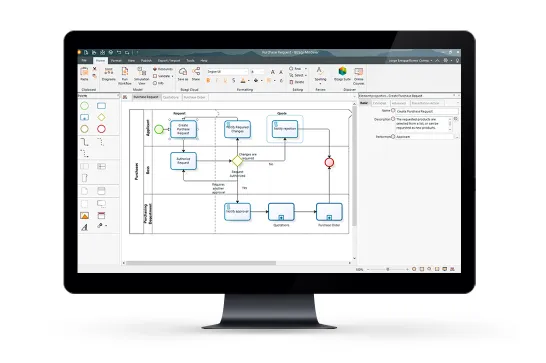Select the Milestone shape in the palette
Screen dimensions: 546x363
coord(84,178)
